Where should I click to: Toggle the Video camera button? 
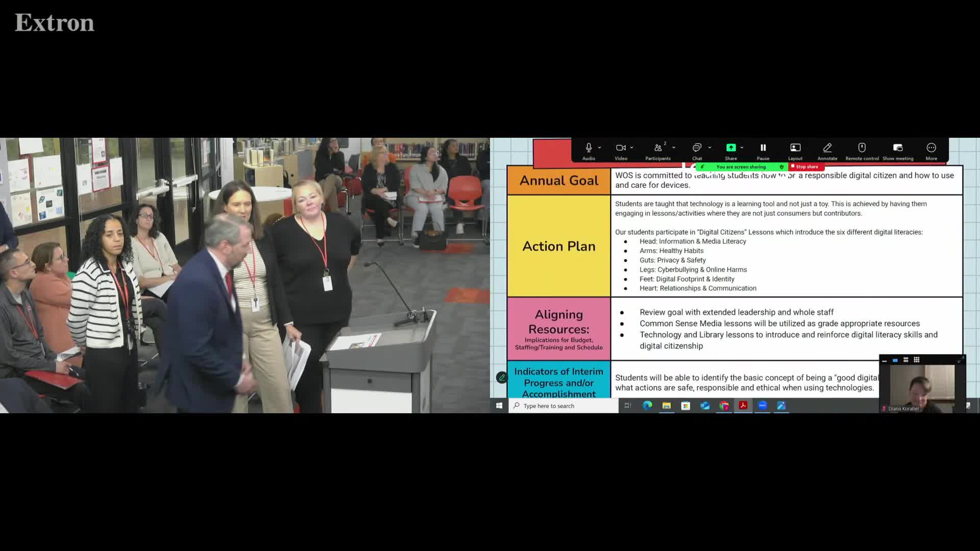point(621,148)
